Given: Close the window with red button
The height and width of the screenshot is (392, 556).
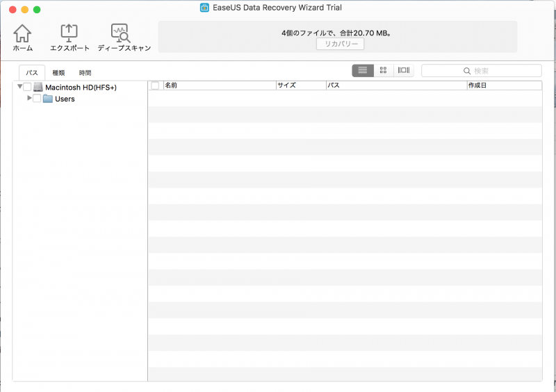Looking at the screenshot, I should point(13,10).
